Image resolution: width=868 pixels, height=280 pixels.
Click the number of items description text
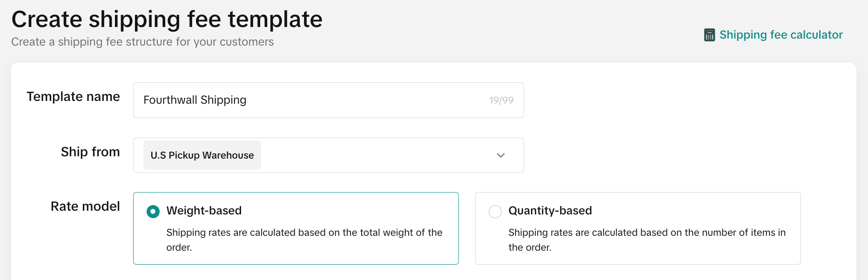click(647, 240)
